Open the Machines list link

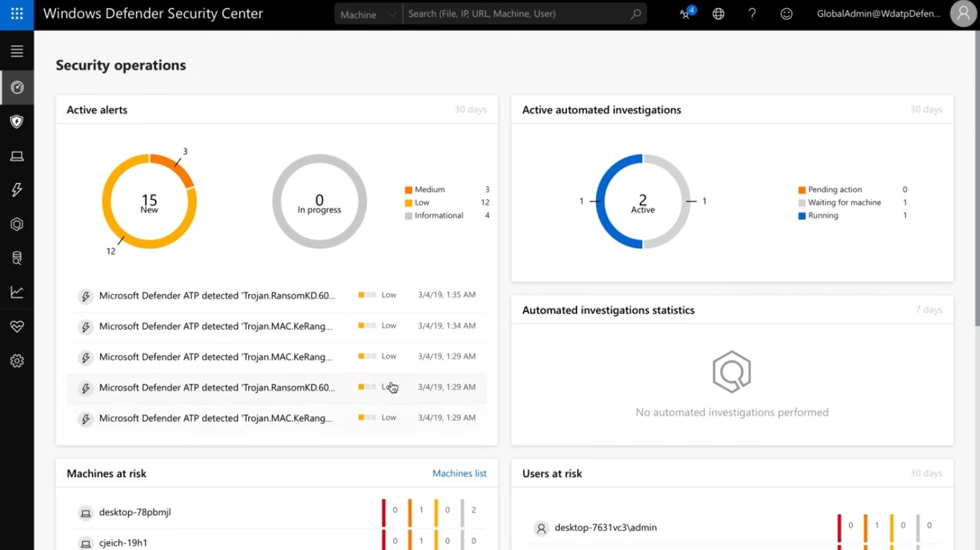[x=459, y=473]
